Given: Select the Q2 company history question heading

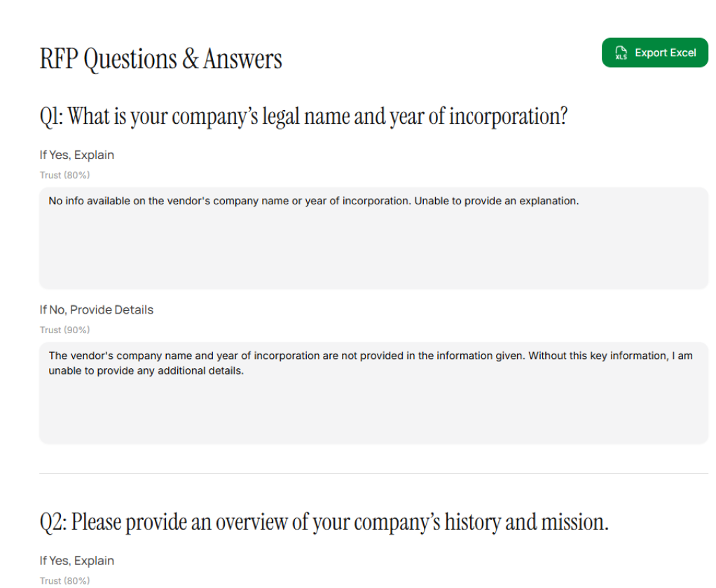Looking at the screenshot, I should coord(324,521).
